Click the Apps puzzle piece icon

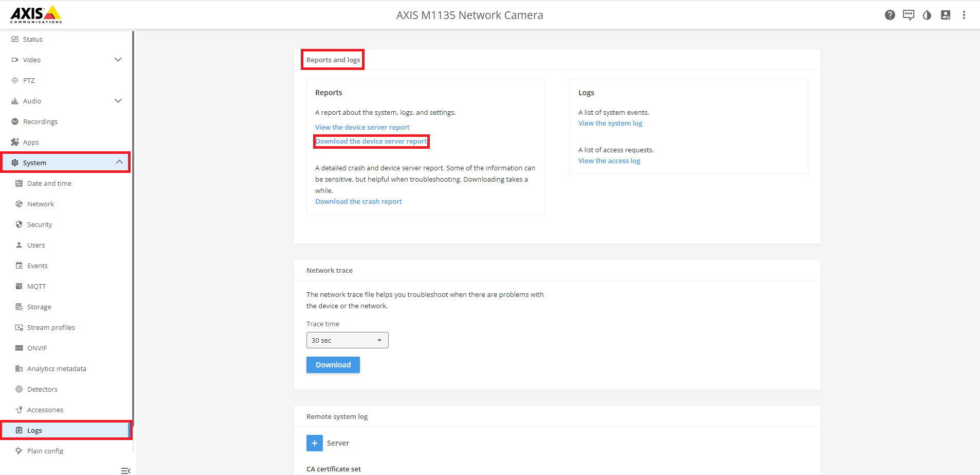pyautogui.click(x=15, y=142)
